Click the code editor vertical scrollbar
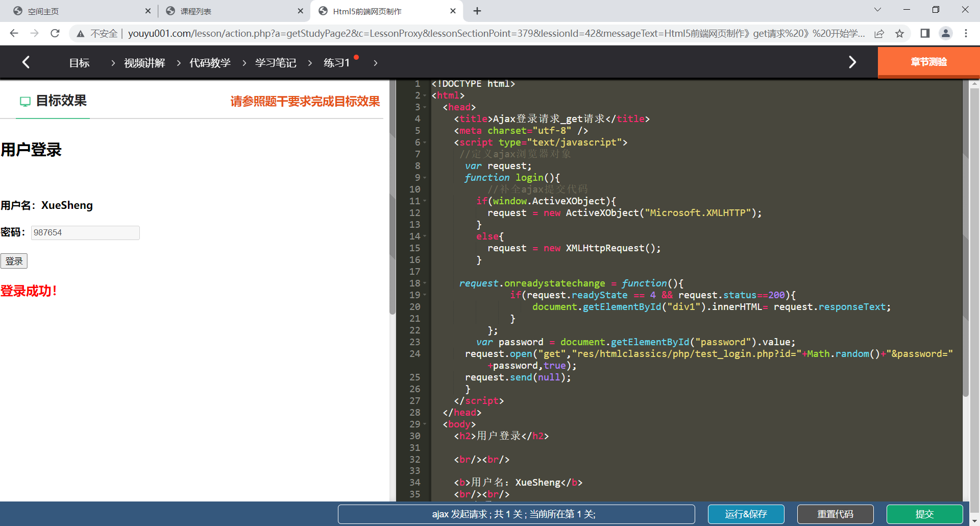The height and width of the screenshot is (526, 980). click(966, 237)
